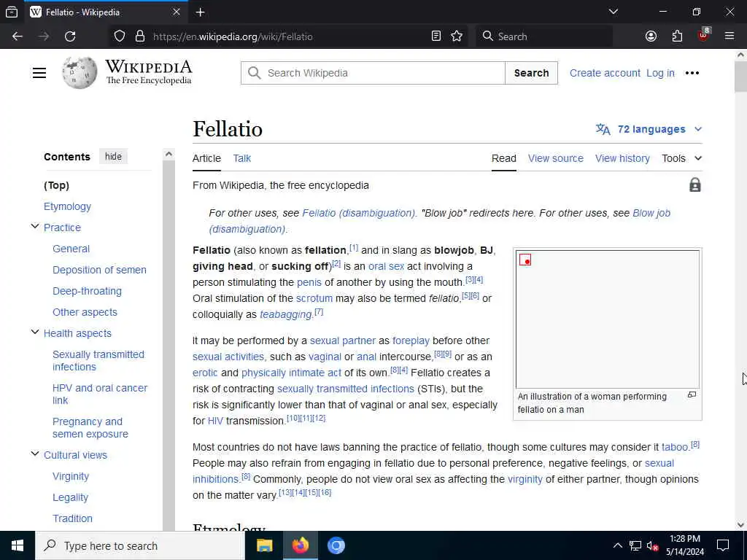Open the Firefox View icon
The image size is (747, 560).
12,12
